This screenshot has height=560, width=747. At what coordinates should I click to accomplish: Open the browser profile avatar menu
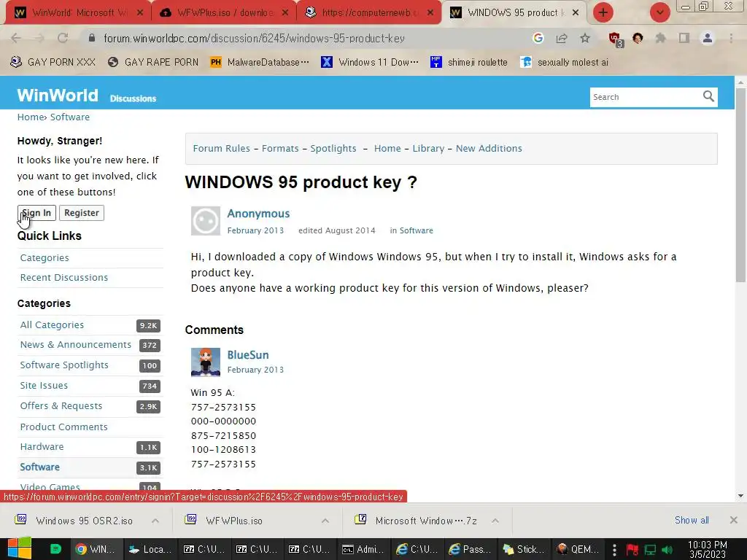(708, 38)
